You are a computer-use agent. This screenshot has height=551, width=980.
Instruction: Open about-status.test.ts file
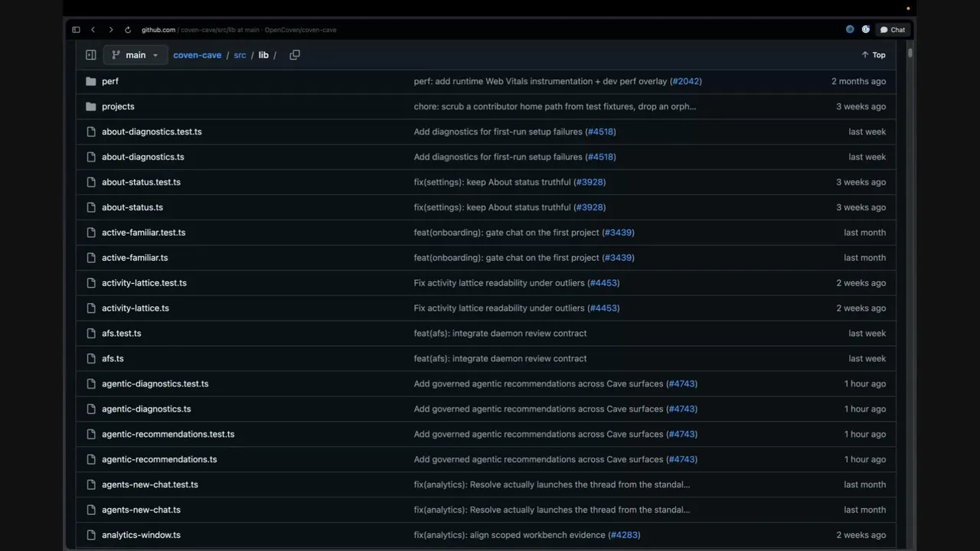141,182
